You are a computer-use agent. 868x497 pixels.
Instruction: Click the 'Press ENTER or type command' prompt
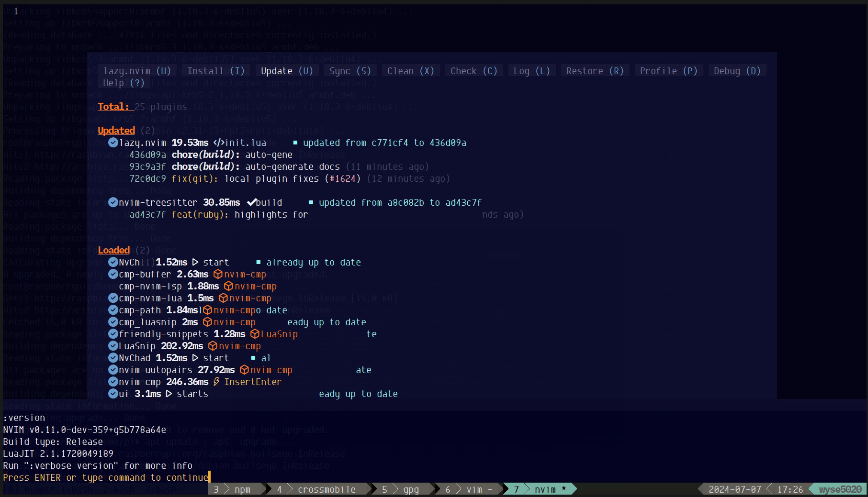pos(105,477)
